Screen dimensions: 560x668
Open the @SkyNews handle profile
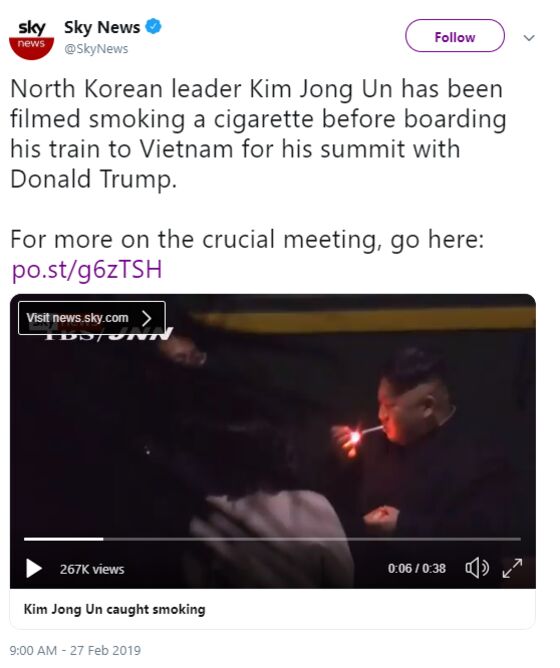click(x=96, y=49)
